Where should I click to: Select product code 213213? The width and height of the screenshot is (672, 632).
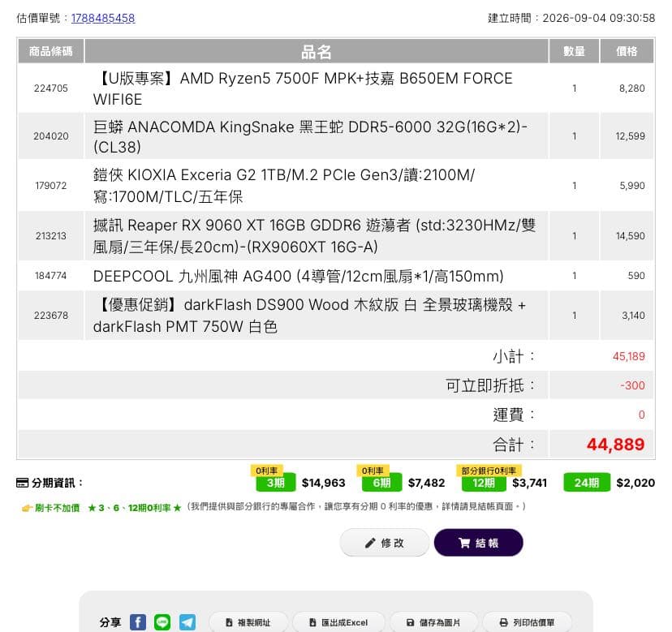tap(51, 235)
